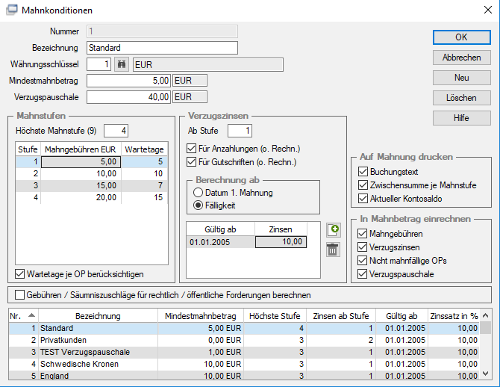Click the Abbrechen button

point(462,58)
